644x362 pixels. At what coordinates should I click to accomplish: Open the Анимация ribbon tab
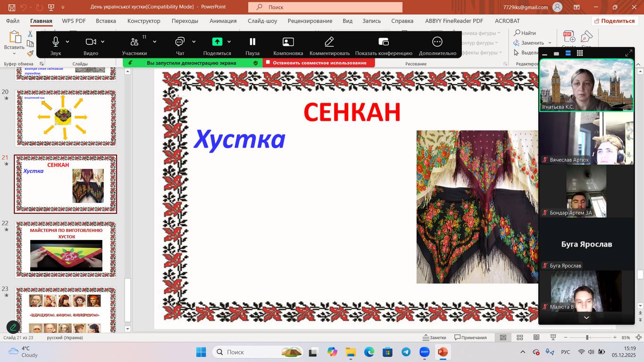tap(223, 21)
